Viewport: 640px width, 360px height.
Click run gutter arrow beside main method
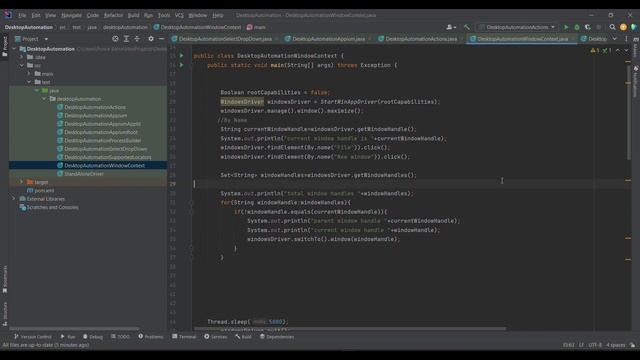coord(182,65)
